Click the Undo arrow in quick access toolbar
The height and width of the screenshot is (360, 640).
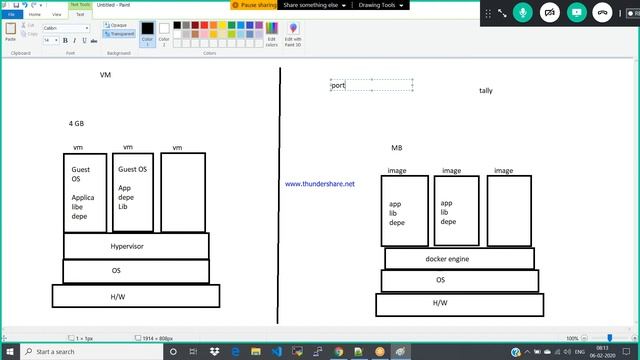25,5
